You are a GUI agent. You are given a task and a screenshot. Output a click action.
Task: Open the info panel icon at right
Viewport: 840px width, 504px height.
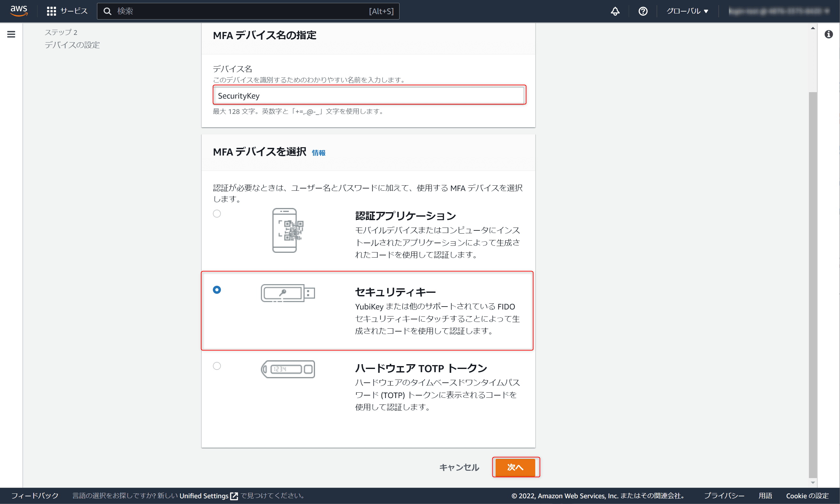click(x=828, y=34)
